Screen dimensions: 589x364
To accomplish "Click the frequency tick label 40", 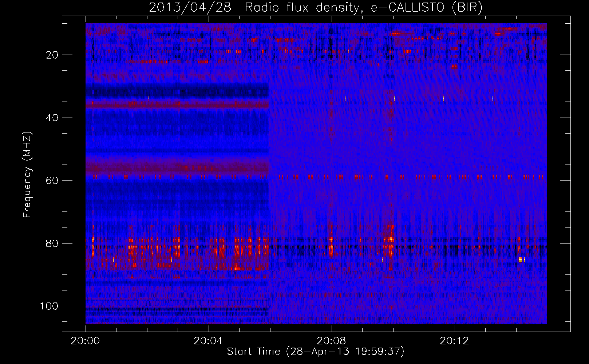I will [x=52, y=118].
